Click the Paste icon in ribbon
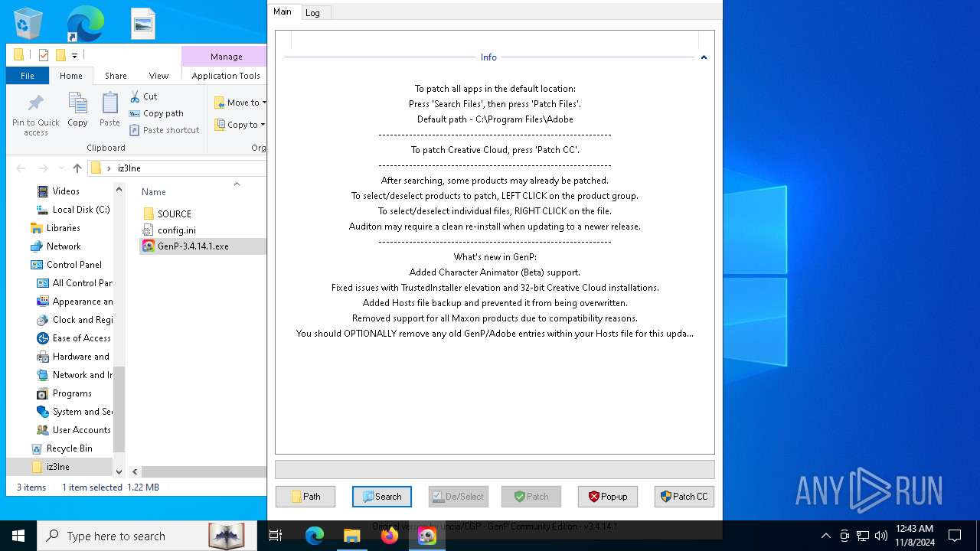The width and height of the screenshot is (980, 551). [x=109, y=109]
